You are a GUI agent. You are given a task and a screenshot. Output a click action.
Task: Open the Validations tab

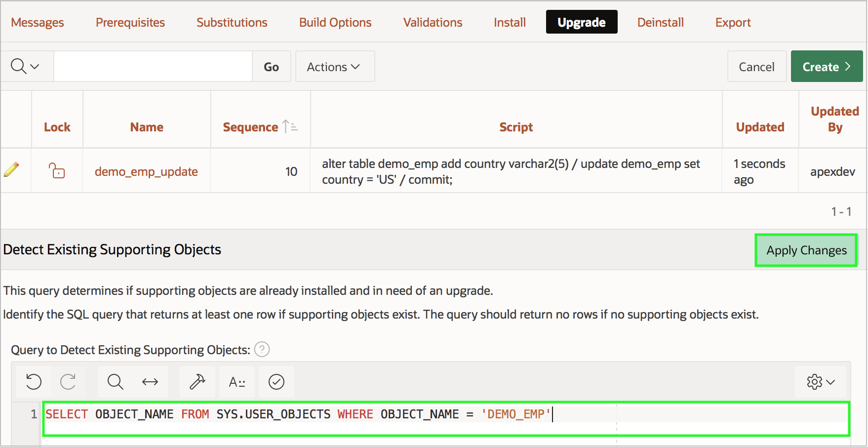click(433, 22)
